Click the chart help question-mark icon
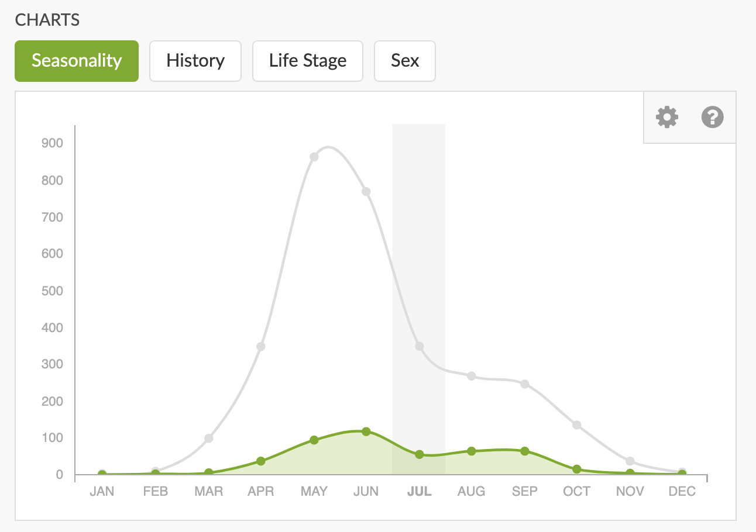 click(712, 117)
